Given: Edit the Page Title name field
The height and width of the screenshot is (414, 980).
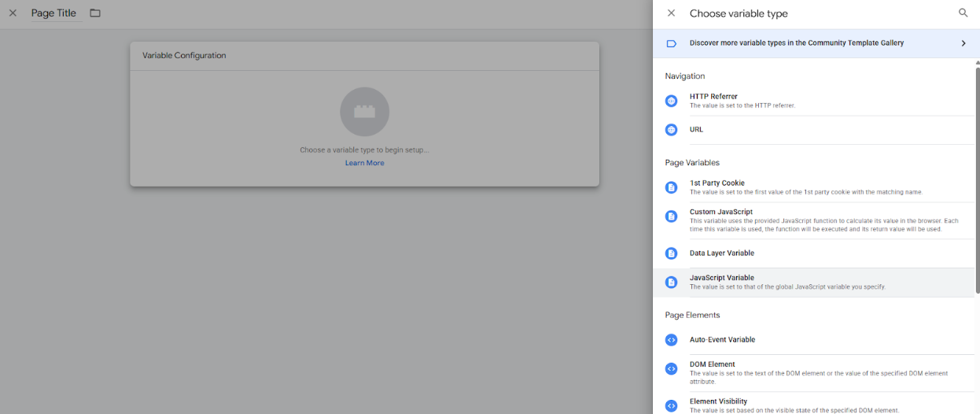Looking at the screenshot, I should (x=53, y=13).
